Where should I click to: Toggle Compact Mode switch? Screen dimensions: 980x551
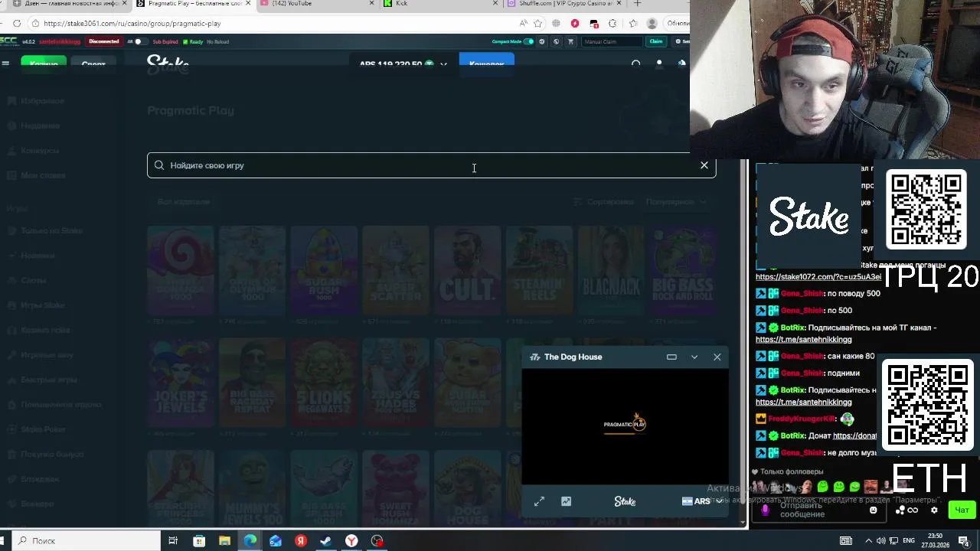tap(528, 41)
